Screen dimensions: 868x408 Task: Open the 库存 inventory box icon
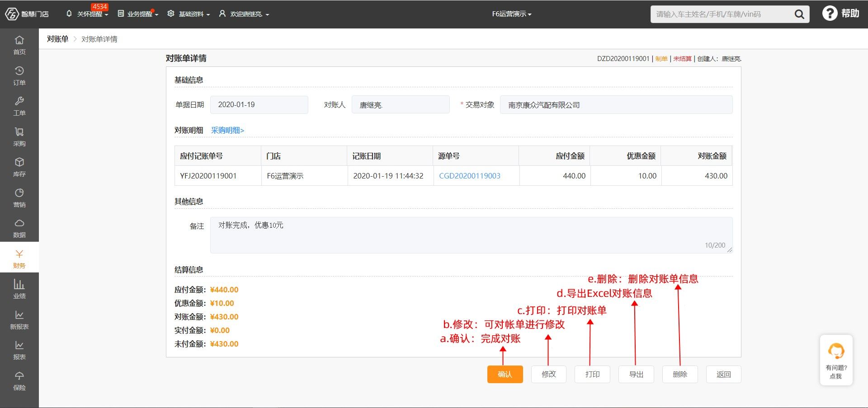pos(19,162)
